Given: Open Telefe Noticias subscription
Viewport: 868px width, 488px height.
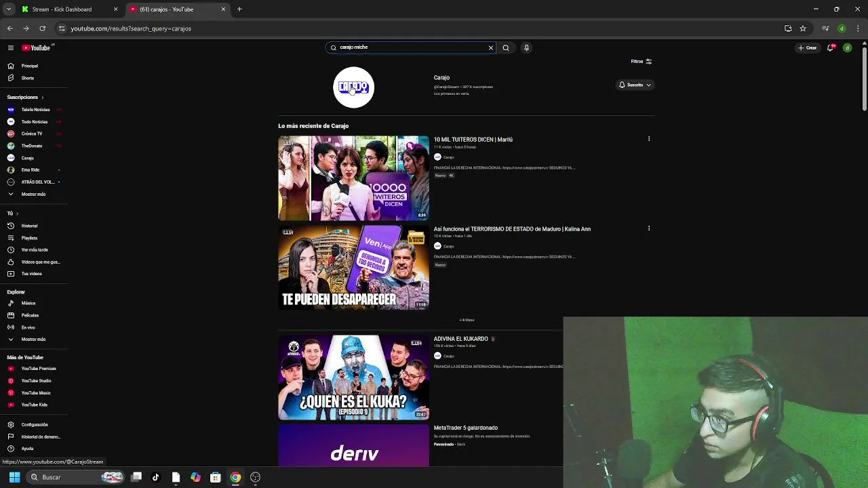Looking at the screenshot, I should coord(34,109).
